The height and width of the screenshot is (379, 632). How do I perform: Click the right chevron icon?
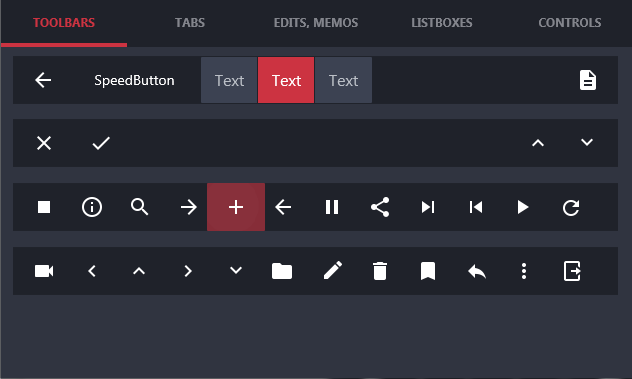(188, 271)
